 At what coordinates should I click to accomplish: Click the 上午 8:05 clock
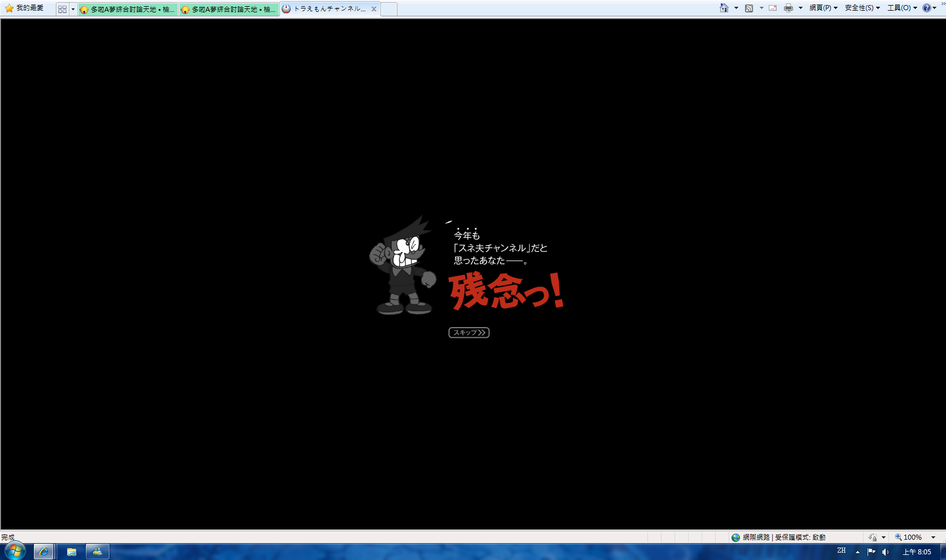[917, 552]
